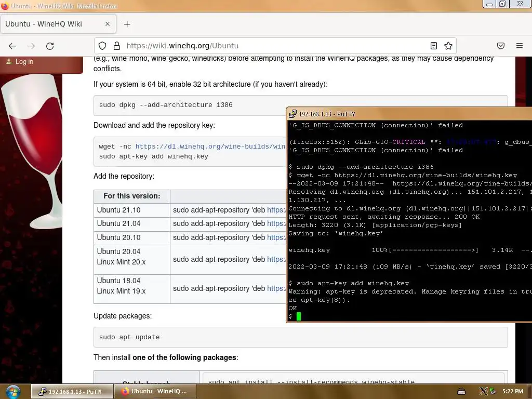Viewport: 532px width, 399px height.
Task: Open the winehq.key download link
Action: [210, 146]
